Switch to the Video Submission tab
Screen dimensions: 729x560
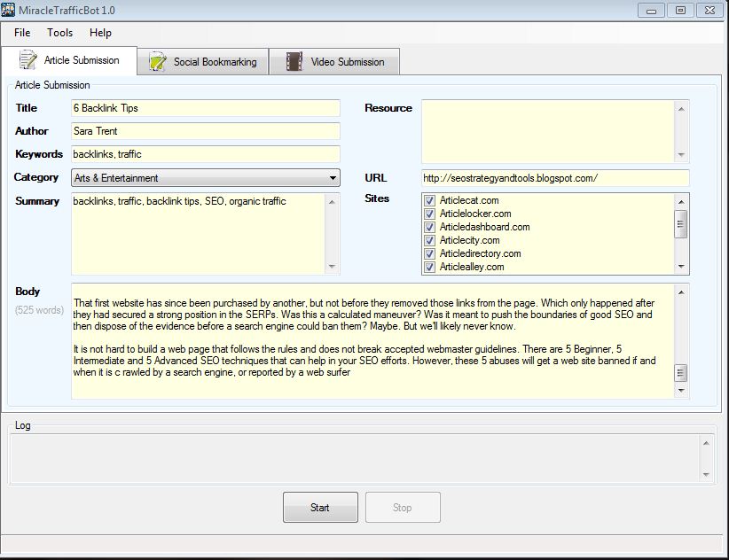334,62
